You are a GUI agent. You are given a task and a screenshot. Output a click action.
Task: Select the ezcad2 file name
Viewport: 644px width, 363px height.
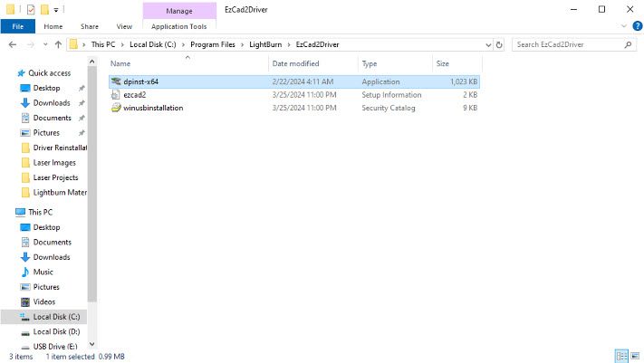coord(134,94)
